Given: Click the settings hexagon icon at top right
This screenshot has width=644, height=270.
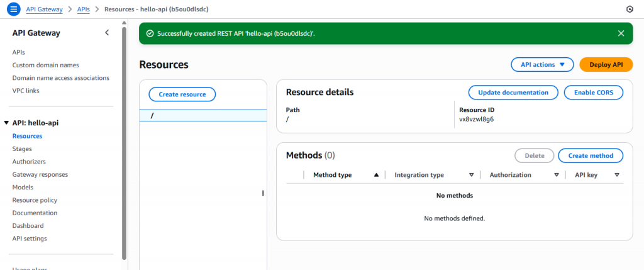Looking at the screenshot, I should point(629,9).
